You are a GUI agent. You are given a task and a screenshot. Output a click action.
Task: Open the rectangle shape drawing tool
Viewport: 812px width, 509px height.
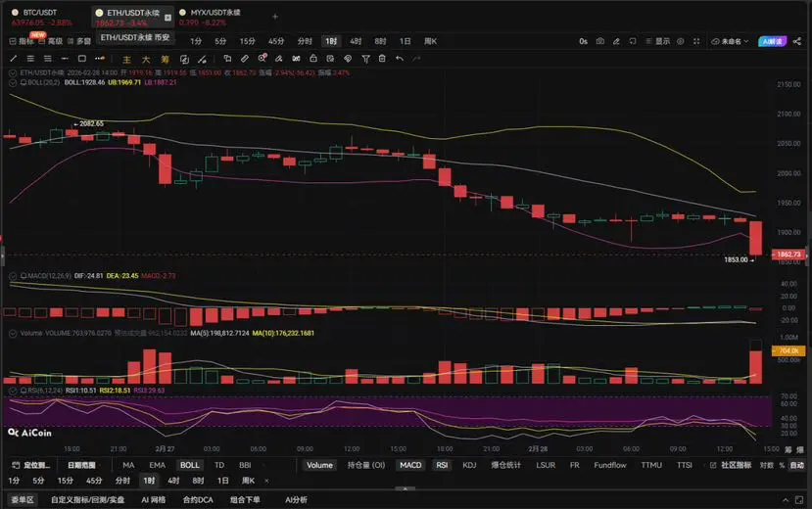point(82,59)
